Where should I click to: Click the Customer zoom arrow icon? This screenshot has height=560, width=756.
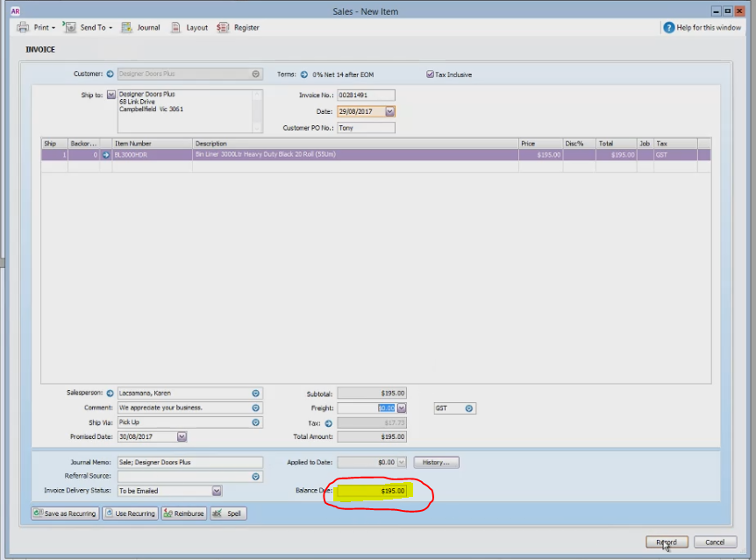[x=110, y=74]
